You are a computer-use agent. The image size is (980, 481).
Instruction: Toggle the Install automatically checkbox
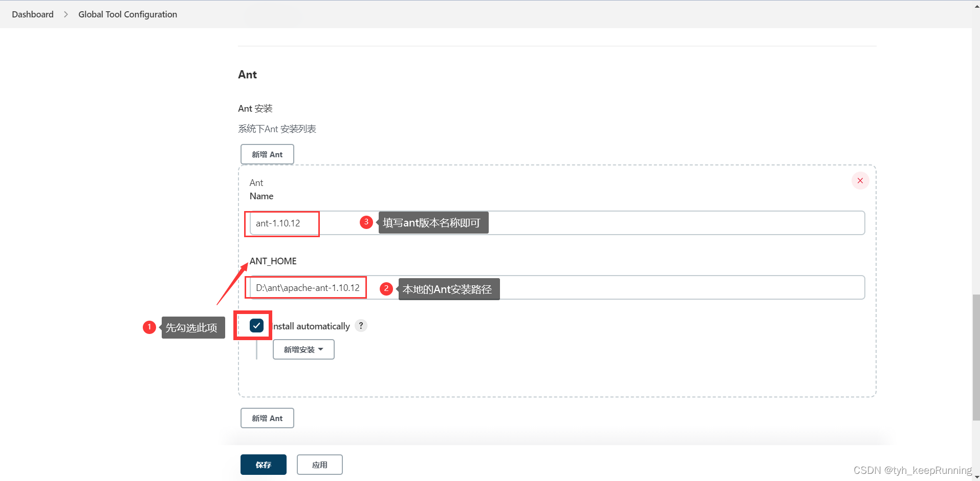tap(256, 325)
